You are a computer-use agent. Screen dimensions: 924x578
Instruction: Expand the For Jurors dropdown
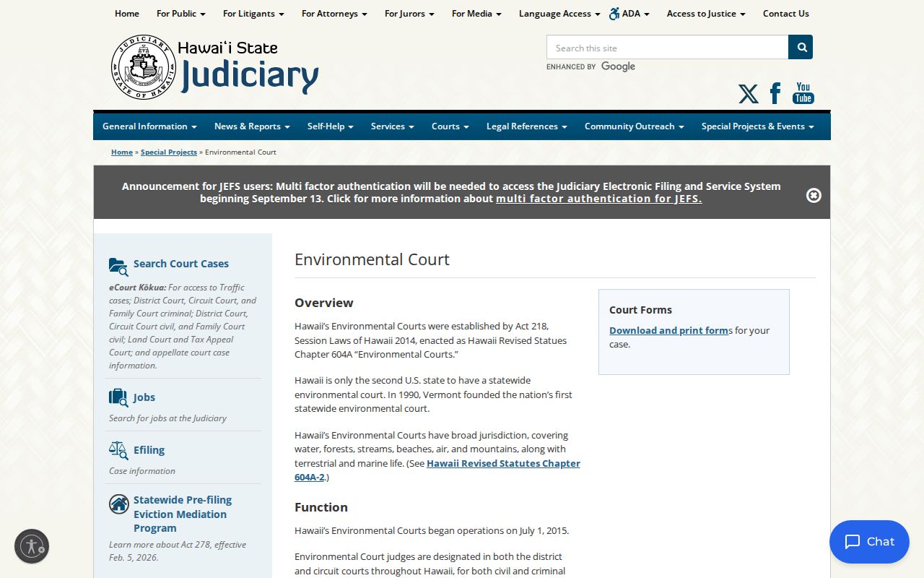409,14
